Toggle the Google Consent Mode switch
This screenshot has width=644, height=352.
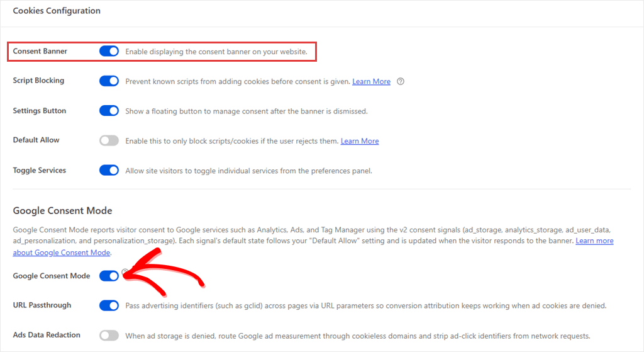(x=109, y=276)
